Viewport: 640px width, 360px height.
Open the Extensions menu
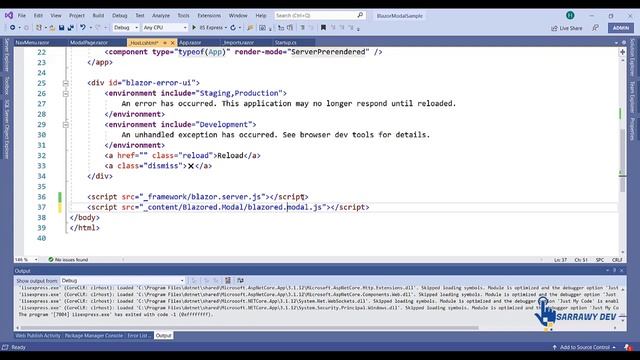209,16
